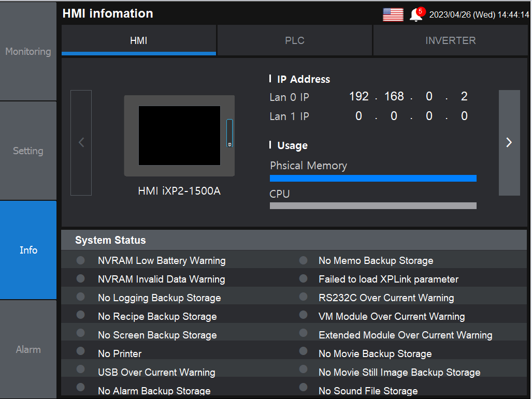The width and height of the screenshot is (532, 399).
Task: Select the HMI iXP2-1500A device image
Action: [x=179, y=136]
